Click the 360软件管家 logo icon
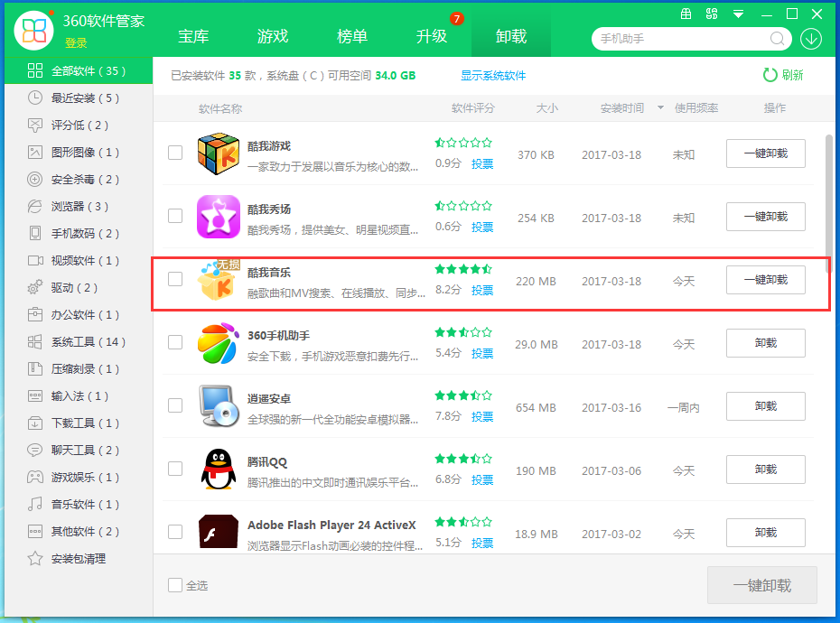840x623 pixels. 33,30
